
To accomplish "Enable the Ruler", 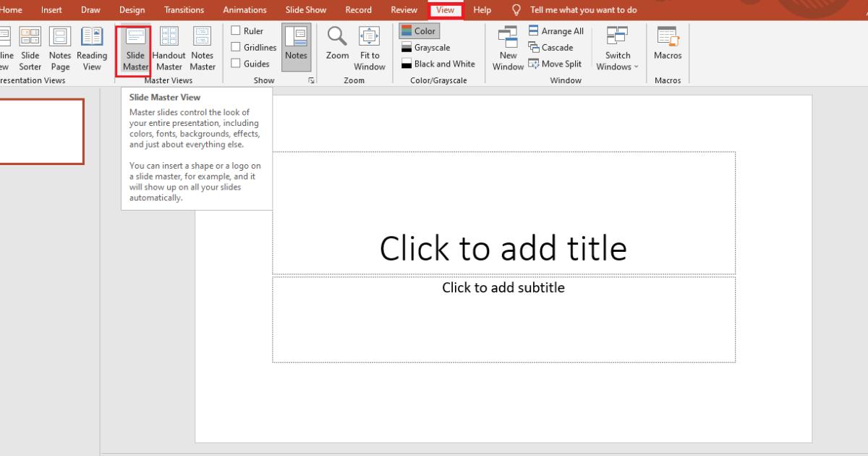I will [x=236, y=30].
